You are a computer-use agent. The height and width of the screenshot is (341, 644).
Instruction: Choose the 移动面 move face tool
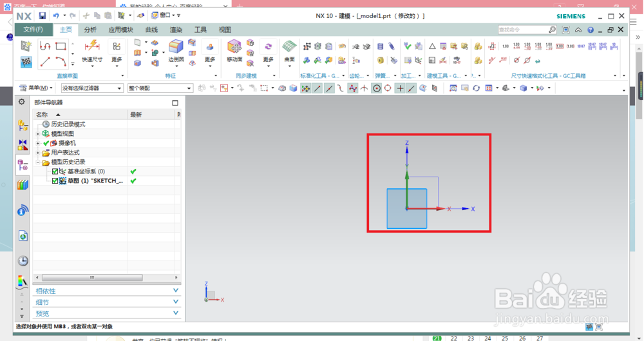point(234,52)
